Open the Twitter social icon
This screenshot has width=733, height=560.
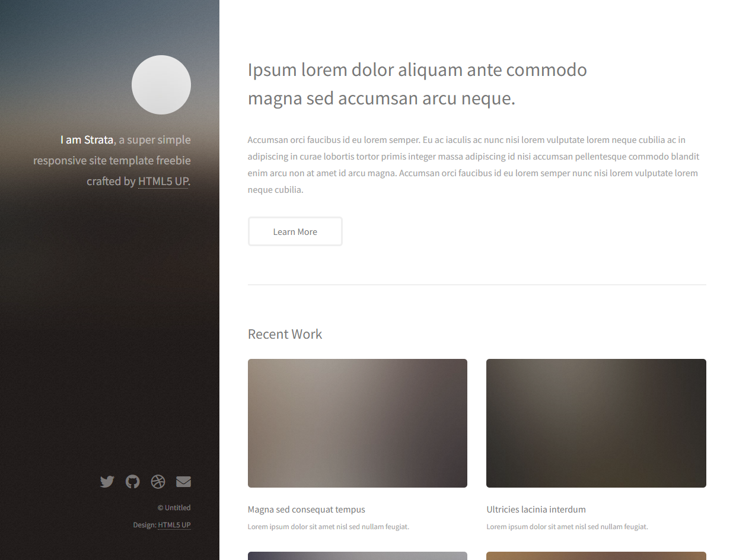tap(107, 482)
